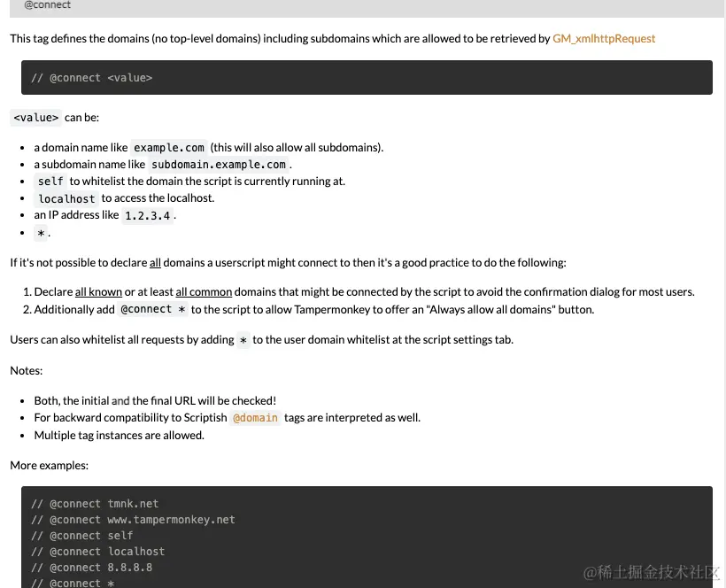Click the 1.2.3.4 IP address code
This screenshot has width=726, height=588.
point(147,215)
